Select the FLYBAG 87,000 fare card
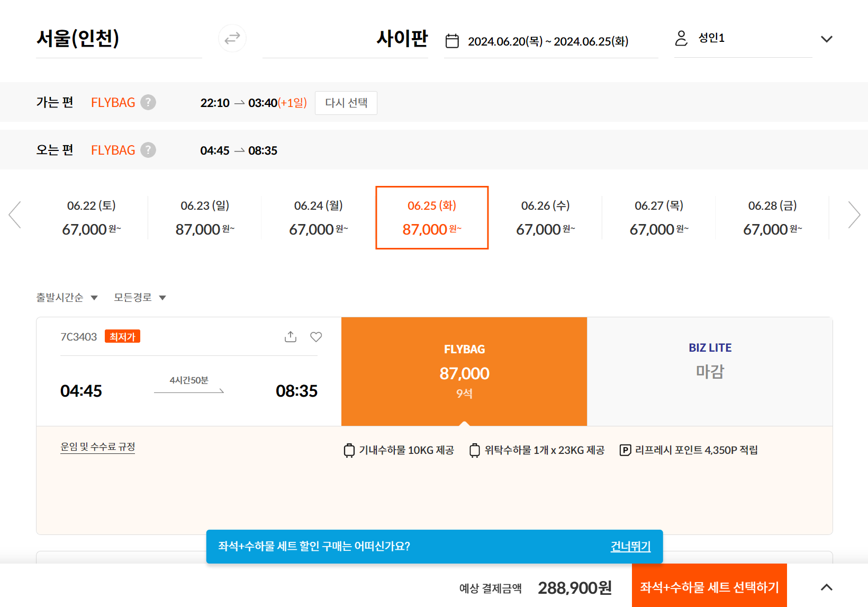 point(464,371)
